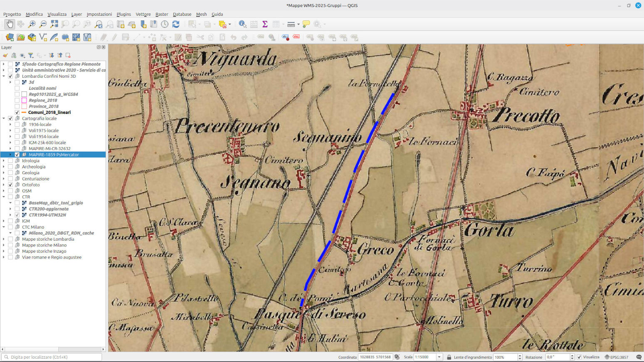Open the Raster menu
The width and height of the screenshot is (644, 362).
[x=162, y=14]
